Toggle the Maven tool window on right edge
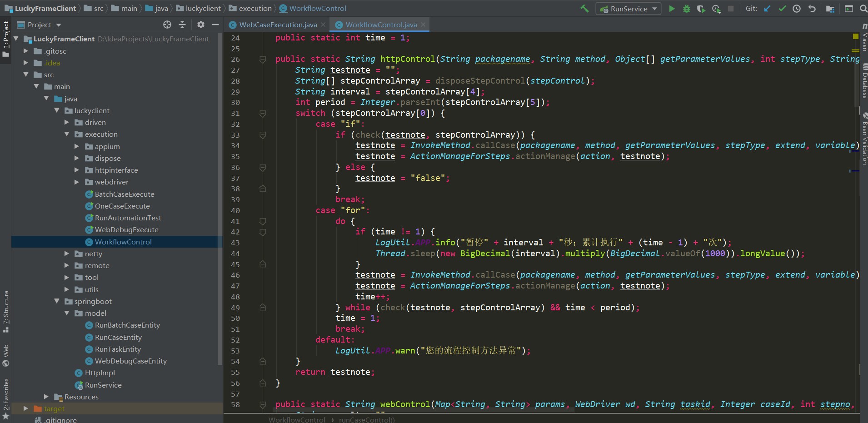The image size is (868, 423). [x=864, y=37]
